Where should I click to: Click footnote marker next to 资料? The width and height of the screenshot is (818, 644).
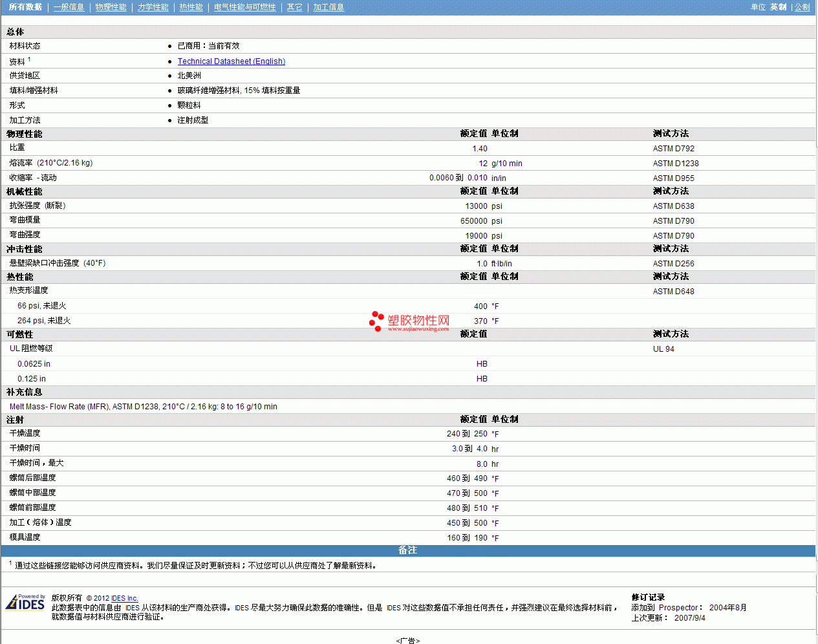click(x=29, y=59)
